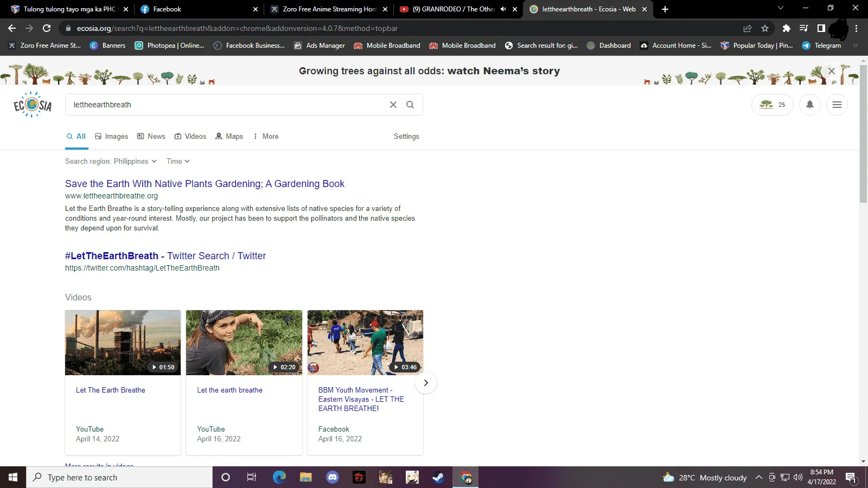Open the weather widget showing 28°C

click(705, 477)
